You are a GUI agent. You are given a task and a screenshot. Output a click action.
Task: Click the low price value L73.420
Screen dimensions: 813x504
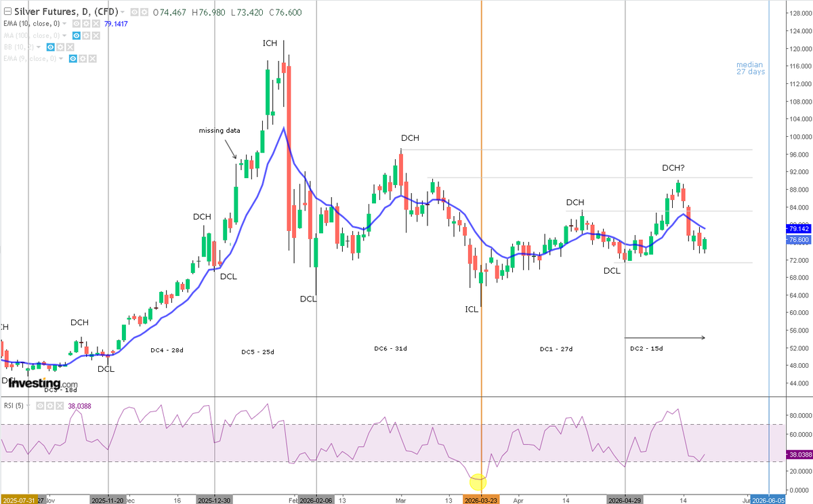pyautogui.click(x=247, y=12)
